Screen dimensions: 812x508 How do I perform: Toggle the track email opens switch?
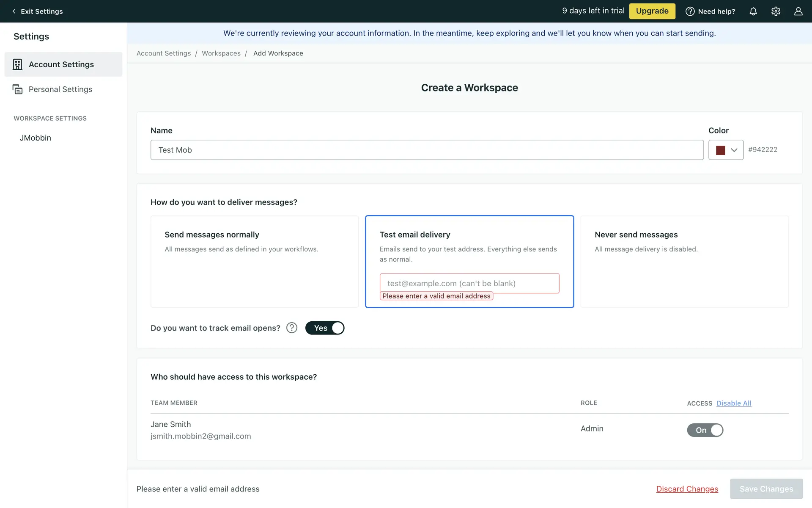[325, 328]
